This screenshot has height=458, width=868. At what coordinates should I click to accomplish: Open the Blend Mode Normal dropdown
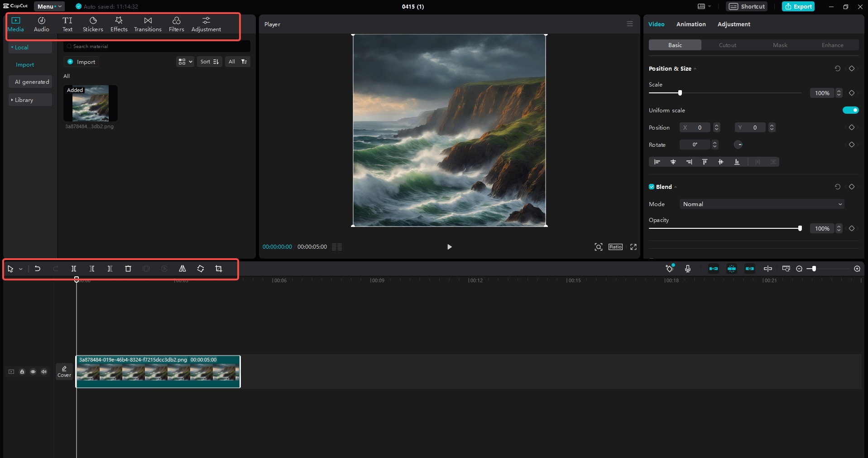[x=761, y=204]
